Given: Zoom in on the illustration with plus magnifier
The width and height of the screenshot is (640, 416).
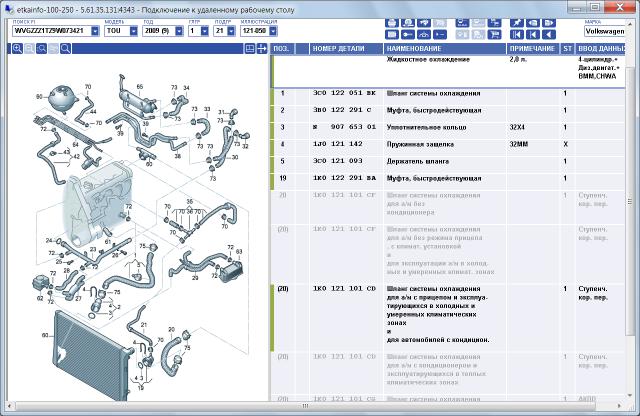Looking at the screenshot, I should coord(17,49).
